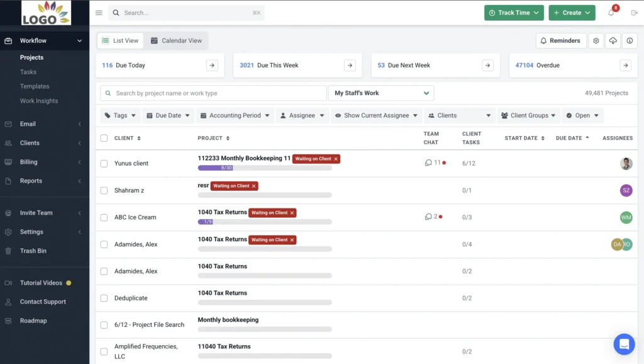Open the notification bell with 8 alerts

pyautogui.click(x=610, y=12)
